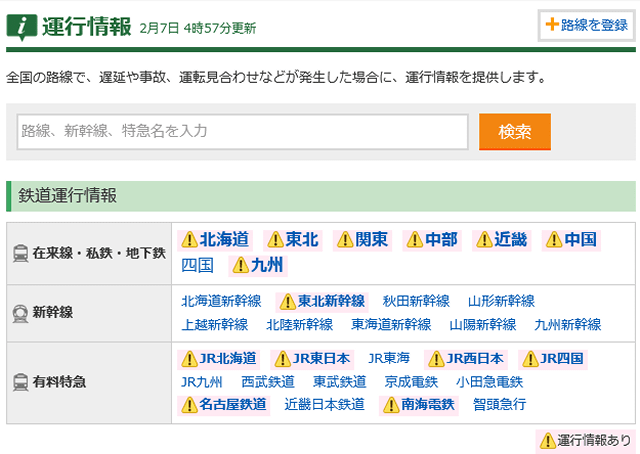The image size is (640, 454).
Task: Click the 2月7日 4時57分更新 timestamp
Action: 198,28
